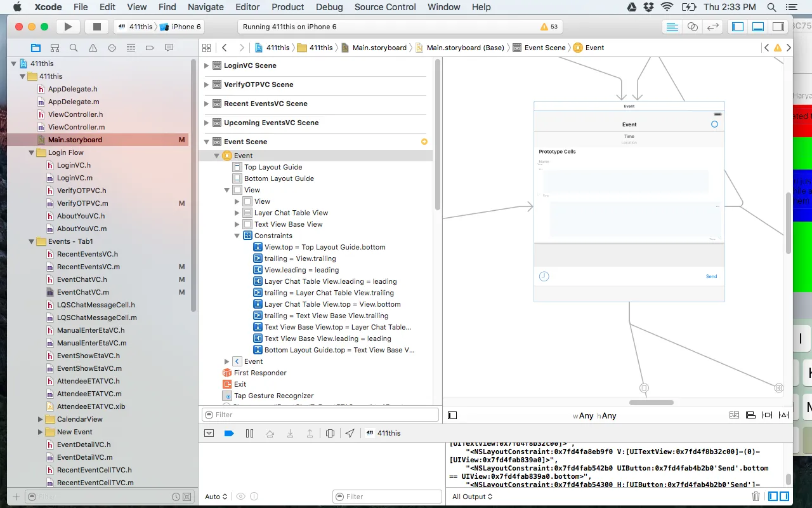
Task: Collapse the Constraints group
Action: coord(237,236)
